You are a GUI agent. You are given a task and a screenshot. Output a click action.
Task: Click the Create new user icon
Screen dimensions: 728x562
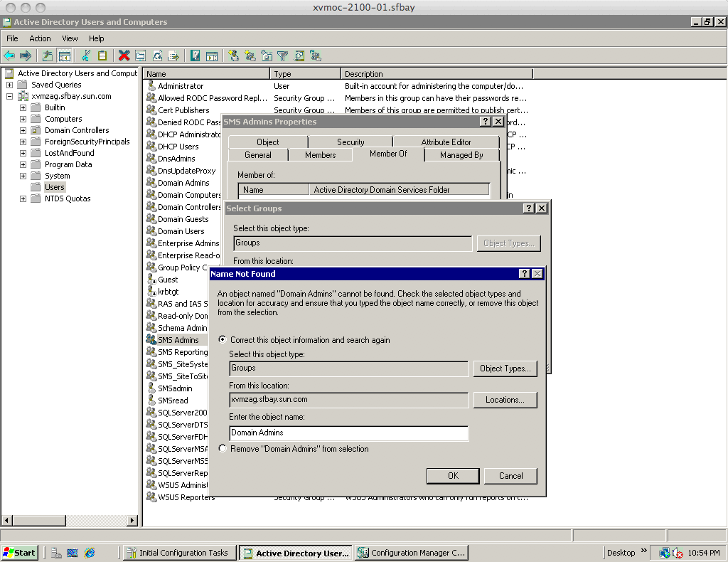(233, 56)
